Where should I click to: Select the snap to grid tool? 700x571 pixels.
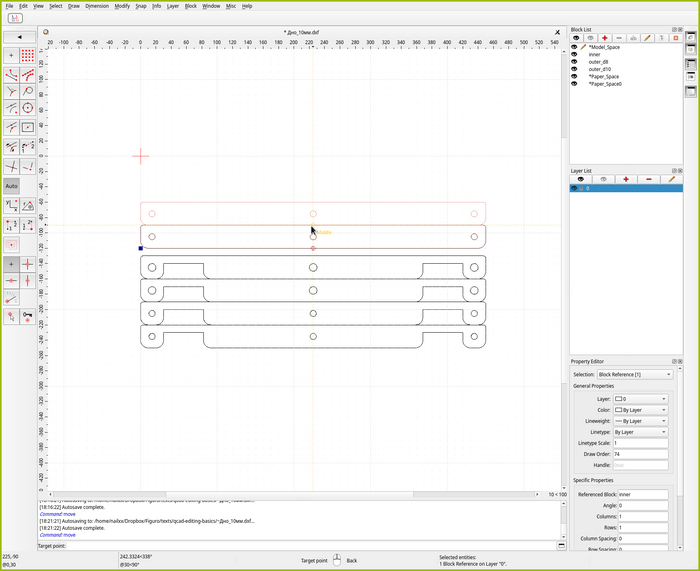pyautogui.click(x=28, y=55)
